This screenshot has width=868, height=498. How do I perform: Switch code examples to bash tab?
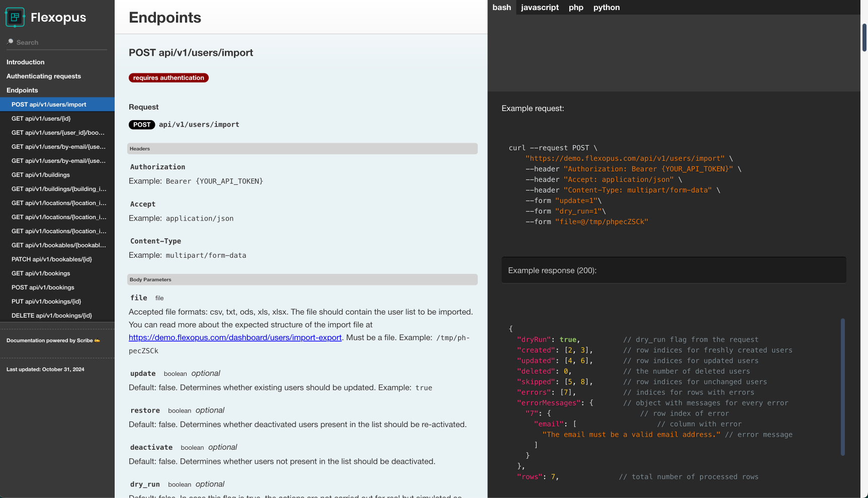point(501,8)
